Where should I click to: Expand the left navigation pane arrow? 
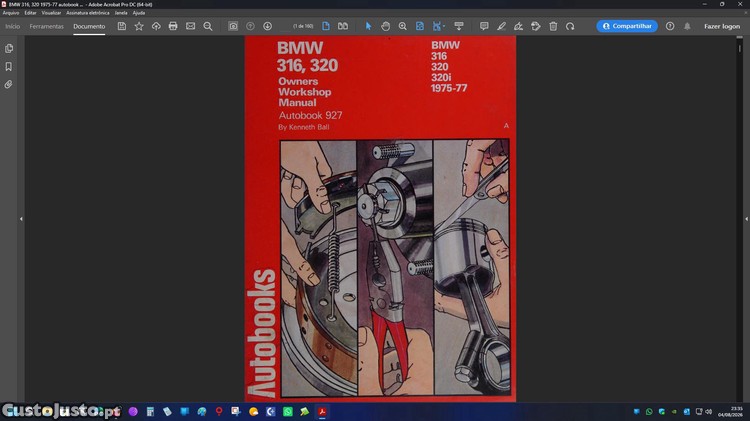[21, 219]
